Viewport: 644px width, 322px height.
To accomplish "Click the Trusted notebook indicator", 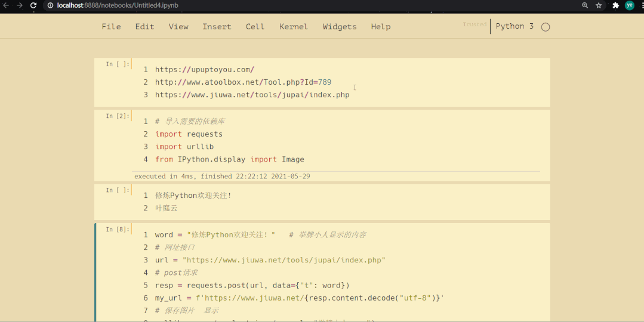I will (474, 24).
